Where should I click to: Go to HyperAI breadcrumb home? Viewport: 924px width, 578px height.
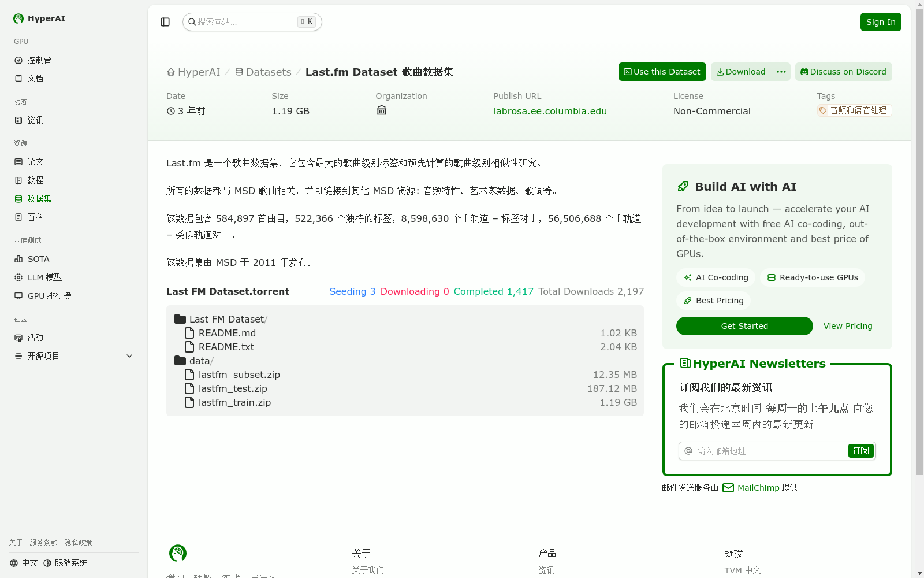[x=193, y=72]
